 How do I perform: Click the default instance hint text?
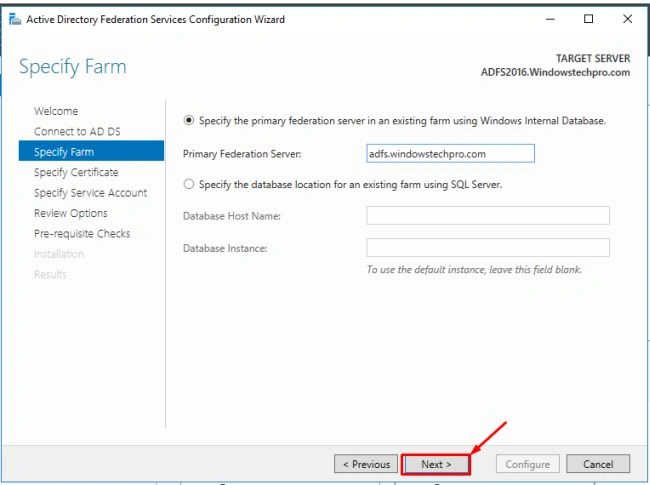[474, 269]
